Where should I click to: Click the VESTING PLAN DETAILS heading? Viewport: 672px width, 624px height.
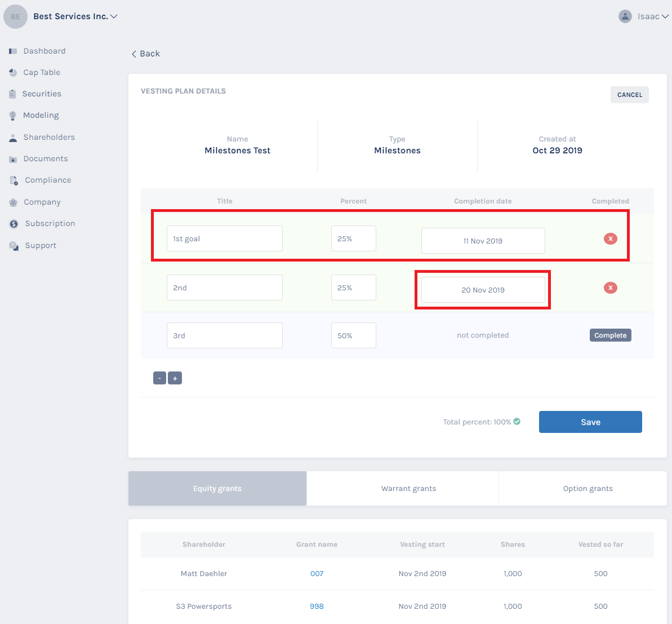[183, 91]
